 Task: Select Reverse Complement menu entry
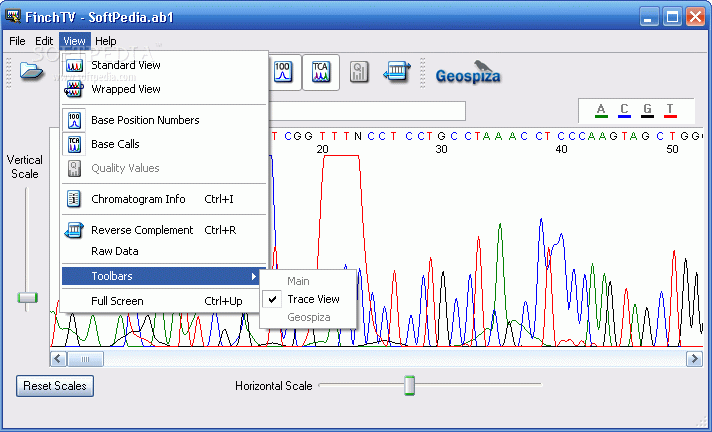pyautogui.click(x=164, y=230)
